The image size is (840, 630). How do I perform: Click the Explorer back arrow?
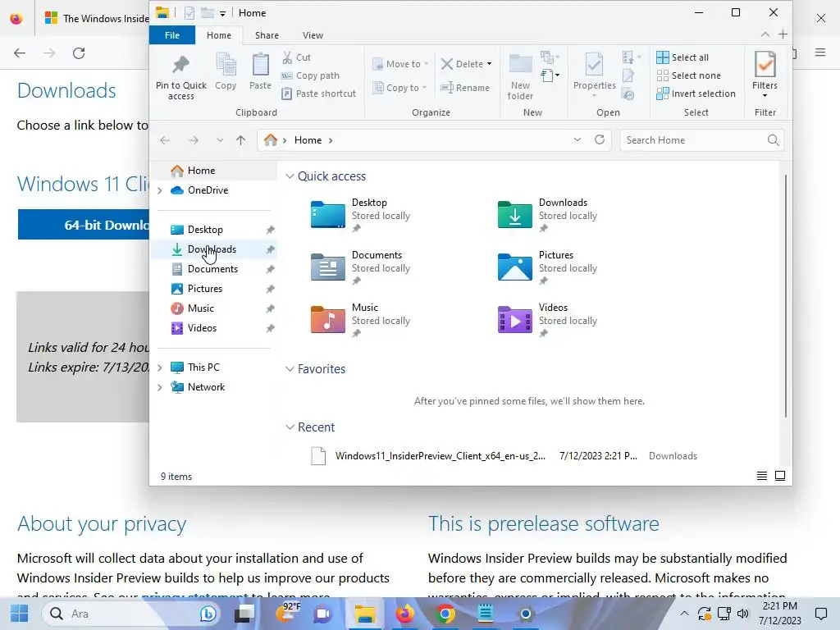coord(165,140)
